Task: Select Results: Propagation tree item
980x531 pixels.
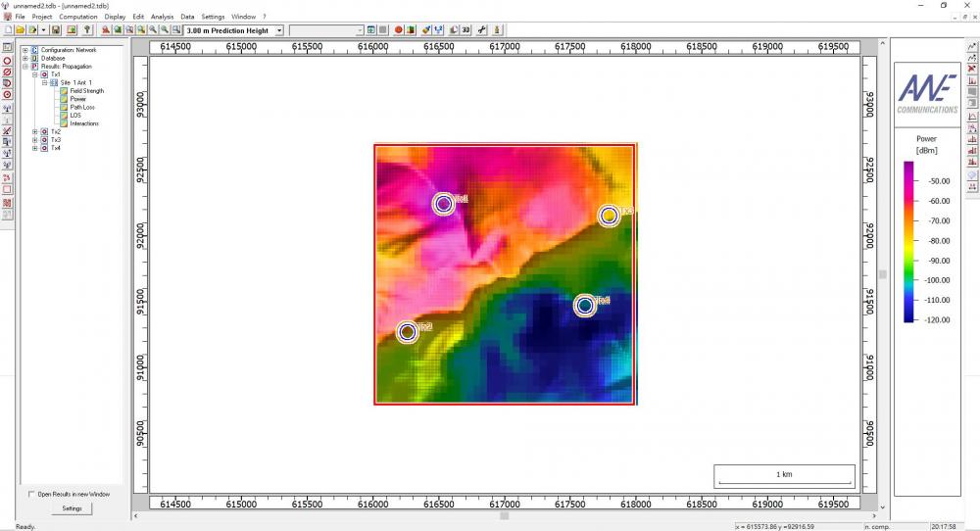Action: point(67,67)
